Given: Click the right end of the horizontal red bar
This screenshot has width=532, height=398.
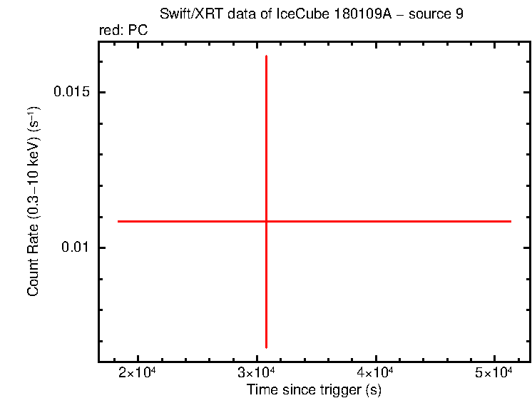Looking at the screenshot, I should pos(511,221).
